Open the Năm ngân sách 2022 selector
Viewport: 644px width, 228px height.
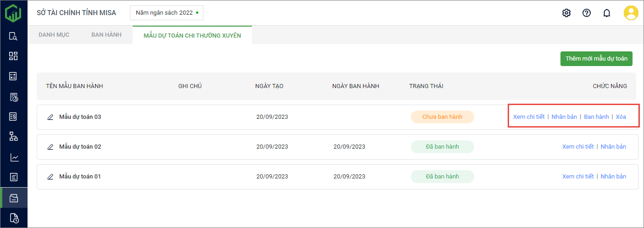(x=167, y=13)
